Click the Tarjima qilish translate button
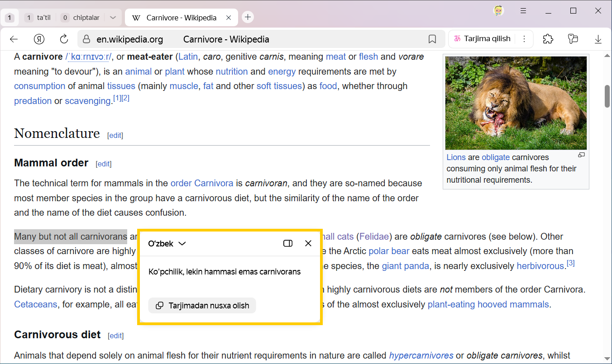Image resolution: width=612 pixels, height=364 pixels. coord(483,39)
